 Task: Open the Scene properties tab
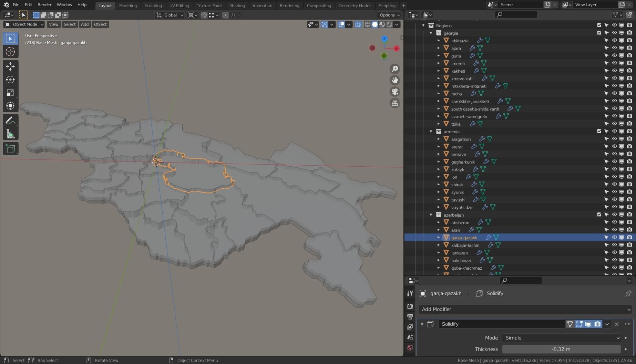coord(410,337)
